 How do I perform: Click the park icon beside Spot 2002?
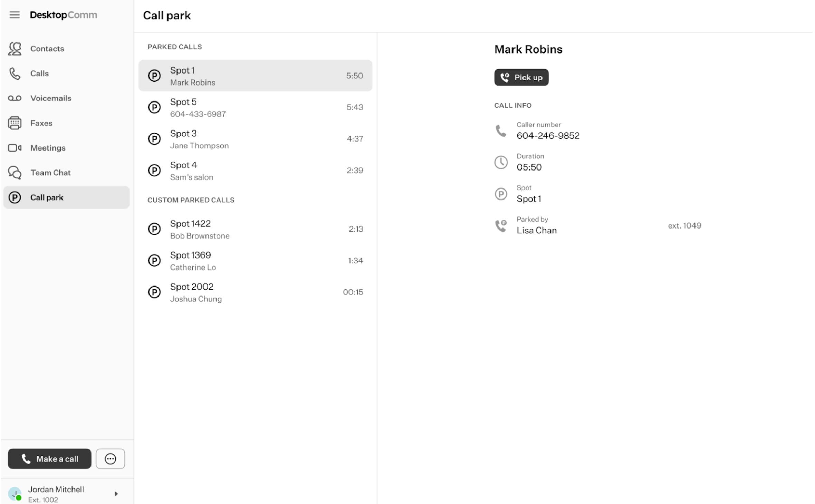154,292
